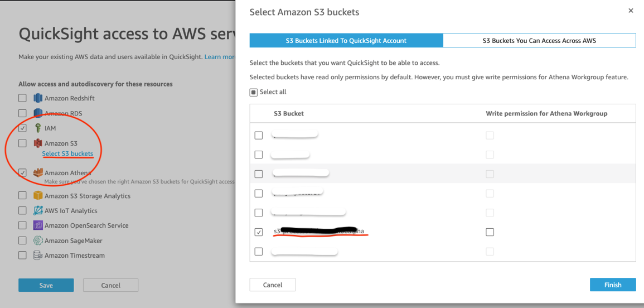
Task: Click Write permission for Athena Workgroup header
Action: pos(546,113)
